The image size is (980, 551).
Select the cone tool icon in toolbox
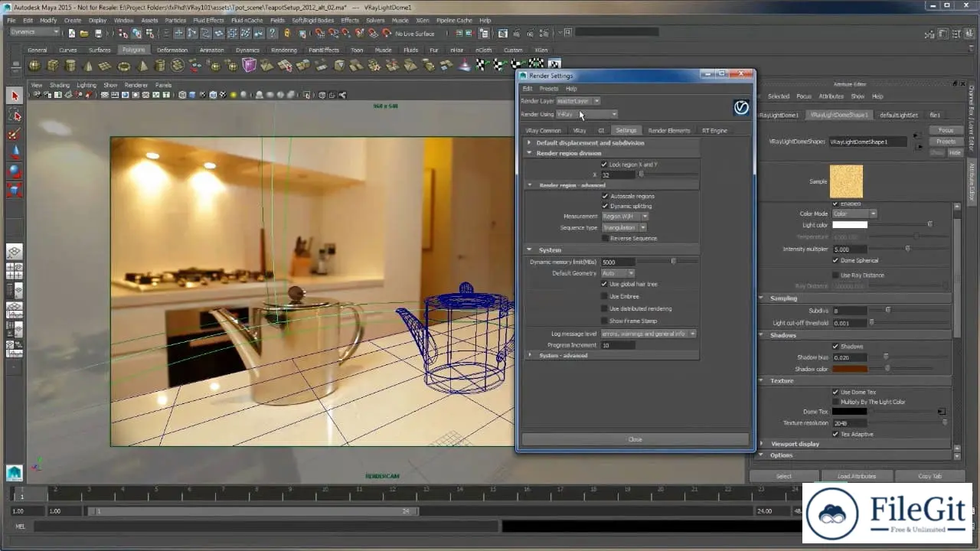[15, 152]
